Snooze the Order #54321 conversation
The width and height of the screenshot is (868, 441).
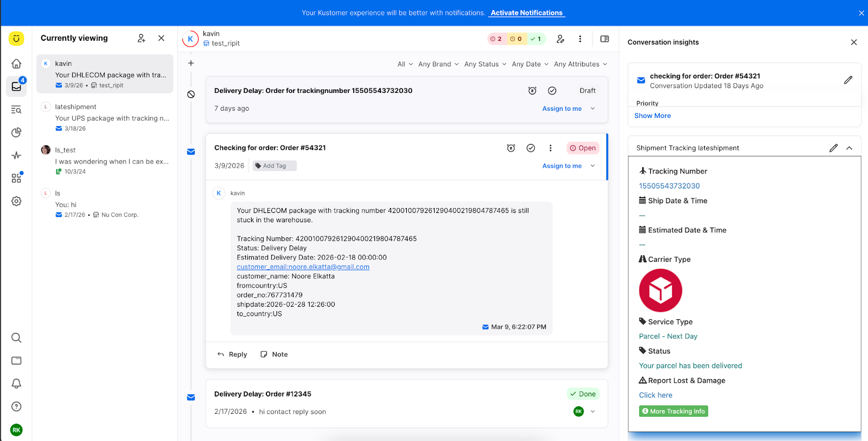(510, 148)
